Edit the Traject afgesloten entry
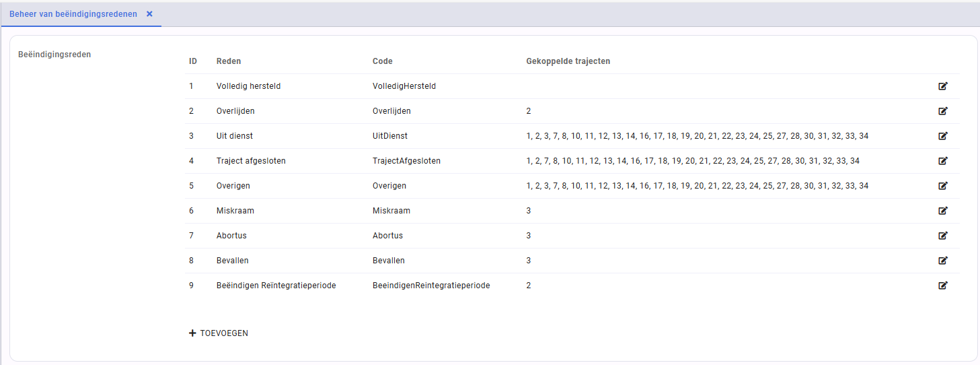980x365 pixels. (943, 161)
